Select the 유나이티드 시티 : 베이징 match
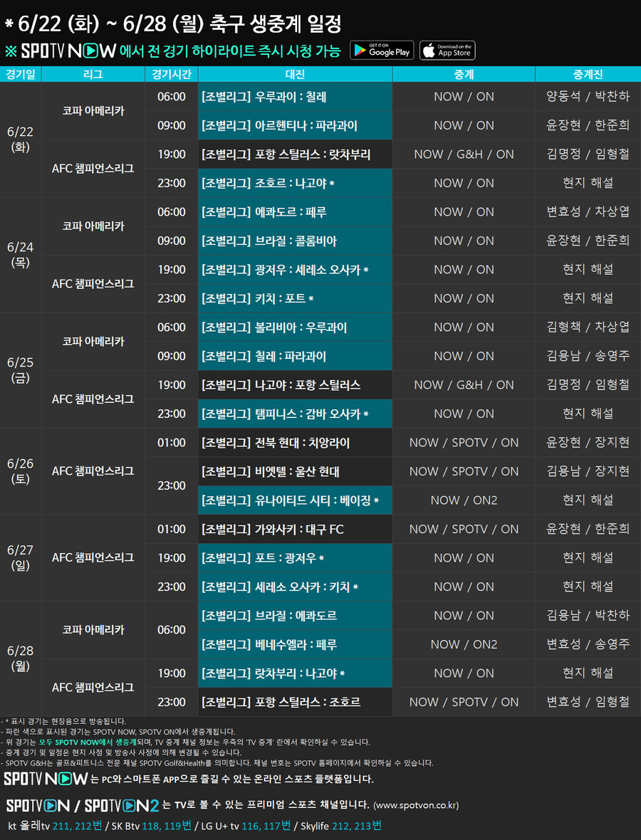Image resolution: width=641 pixels, height=840 pixels. 295,500
